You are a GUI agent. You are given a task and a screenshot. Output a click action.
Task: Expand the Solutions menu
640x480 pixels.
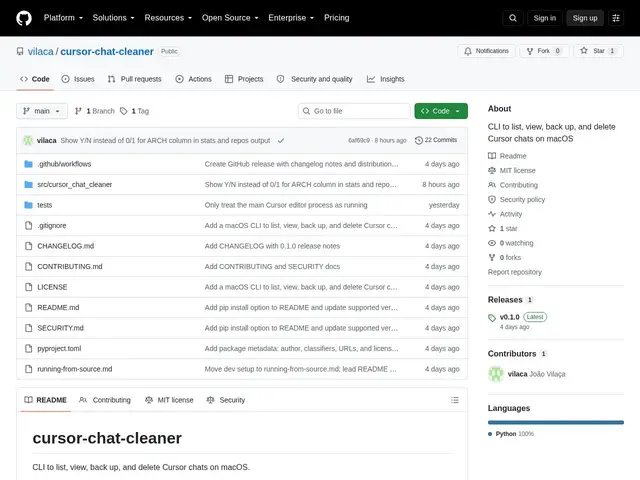coord(113,18)
